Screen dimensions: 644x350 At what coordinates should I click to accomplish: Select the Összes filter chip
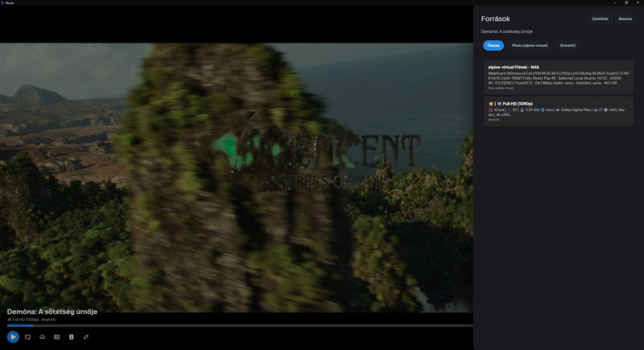(493, 46)
